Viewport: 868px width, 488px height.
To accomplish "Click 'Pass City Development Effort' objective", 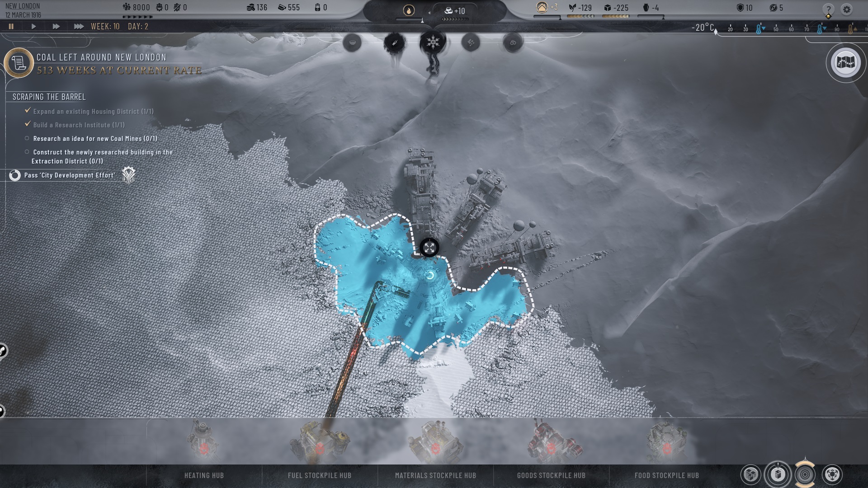I will click(x=70, y=175).
